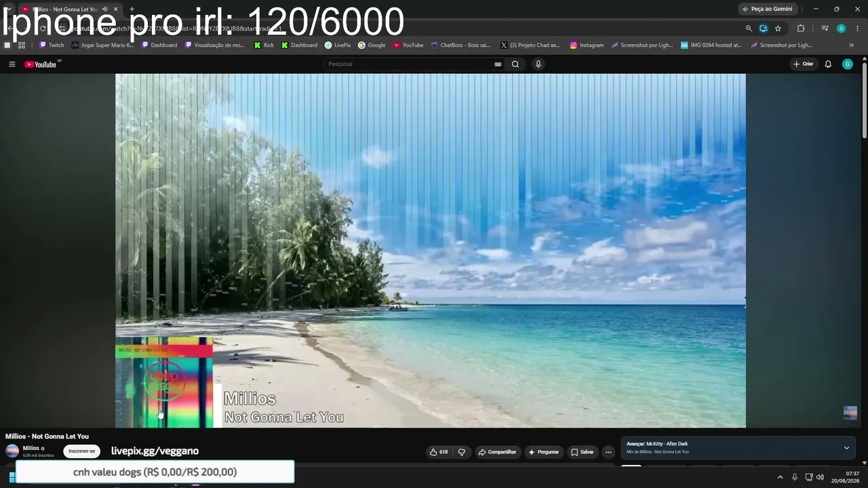
Task: Open the Google bookmark
Action: coord(372,45)
